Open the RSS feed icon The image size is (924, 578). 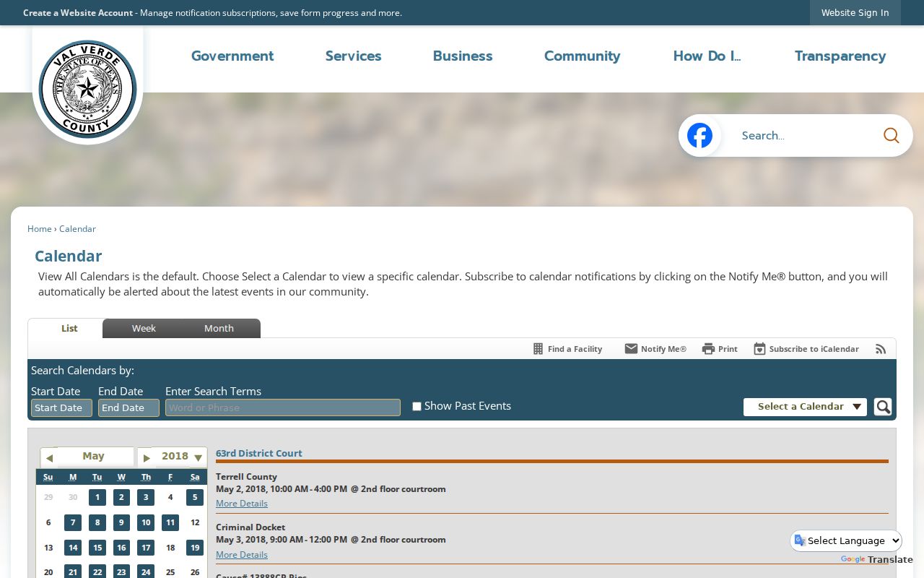coord(881,349)
